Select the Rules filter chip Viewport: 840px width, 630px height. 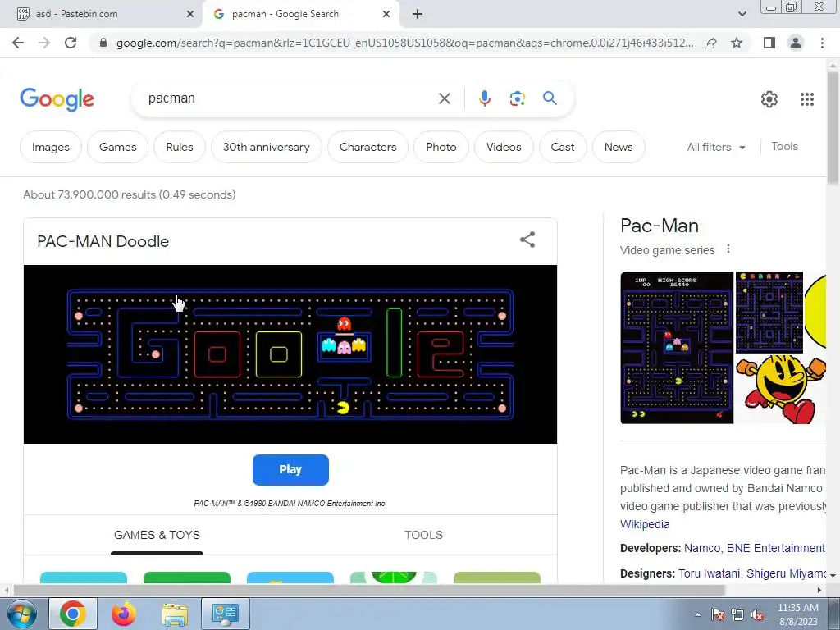(x=180, y=147)
